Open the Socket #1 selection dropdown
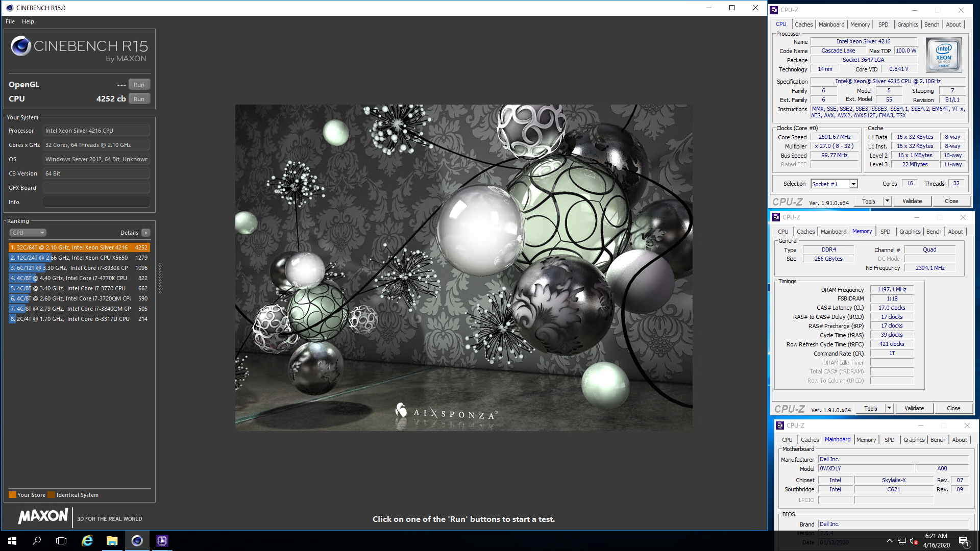The image size is (980, 551). (x=834, y=184)
